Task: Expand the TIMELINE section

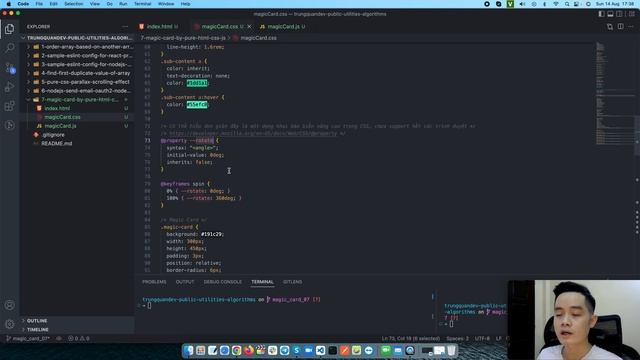Action: 78,329
